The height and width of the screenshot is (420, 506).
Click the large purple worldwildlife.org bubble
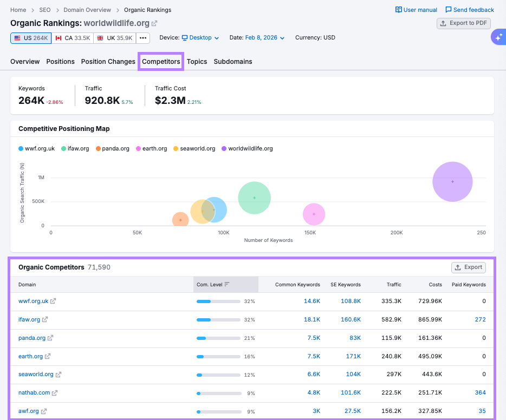click(452, 182)
